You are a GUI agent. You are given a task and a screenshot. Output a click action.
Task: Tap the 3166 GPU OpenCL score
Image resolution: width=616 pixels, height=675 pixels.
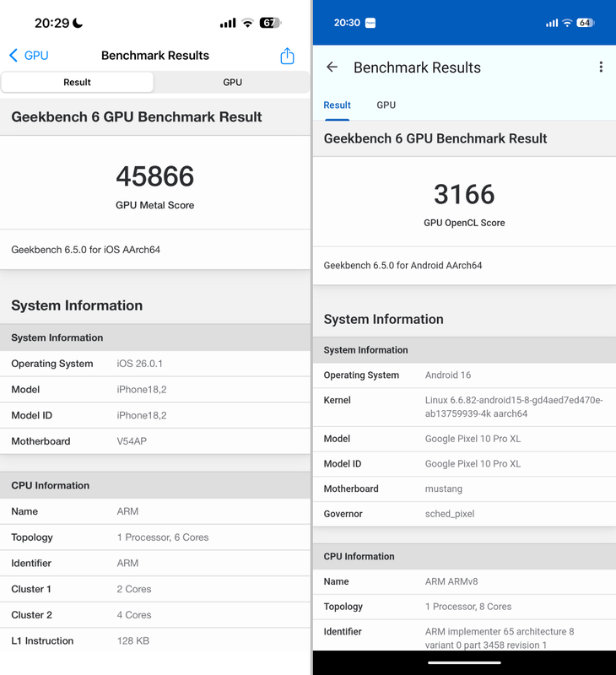point(464,194)
